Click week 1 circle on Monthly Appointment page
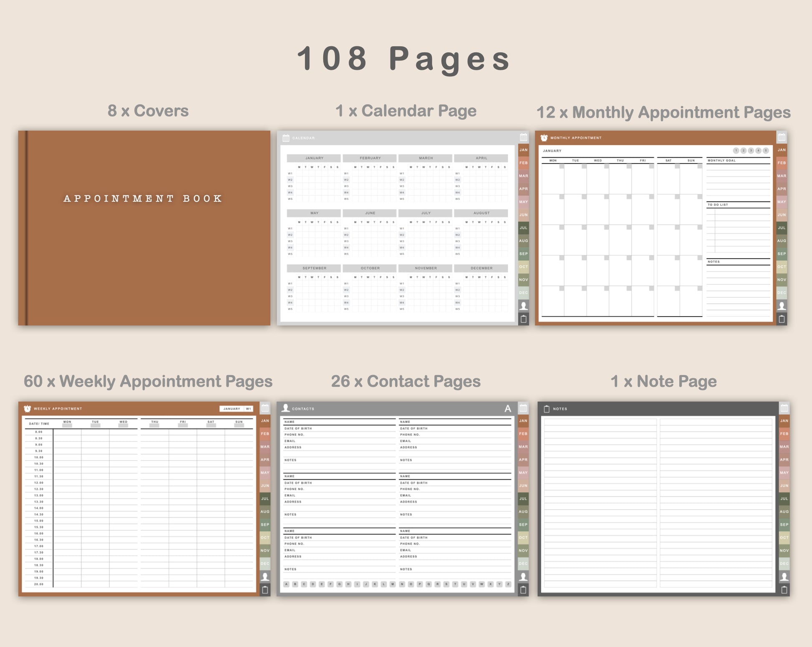The height and width of the screenshot is (647, 812). (736, 151)
